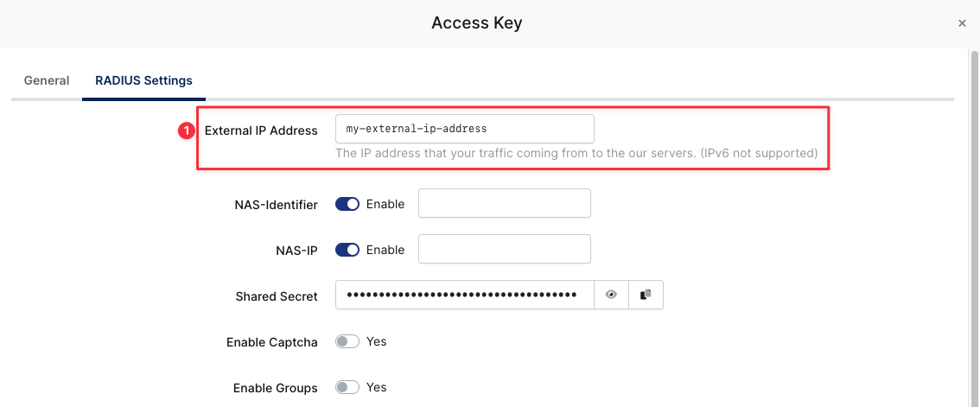980x407 pixels.
Task: Copy the Shared Secret to clipboard
Action: [x=646, y=295]
